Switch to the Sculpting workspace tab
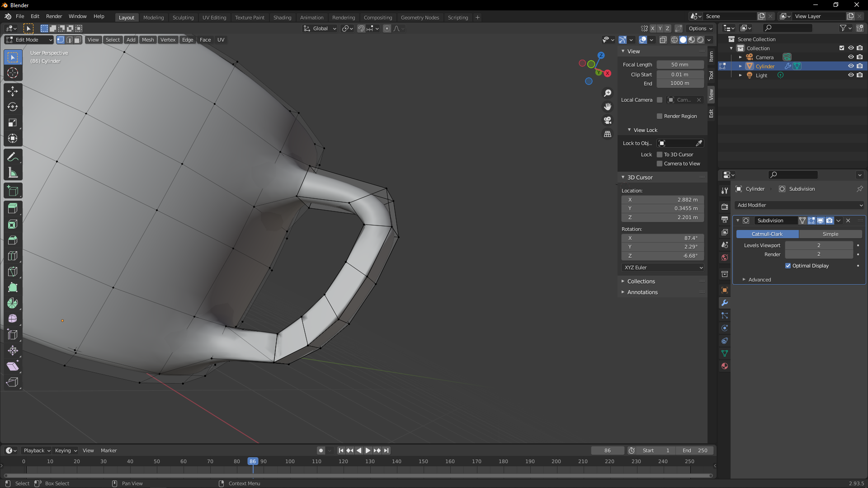The height and width of the screenshot is (488, 868). tap(183, 18)
